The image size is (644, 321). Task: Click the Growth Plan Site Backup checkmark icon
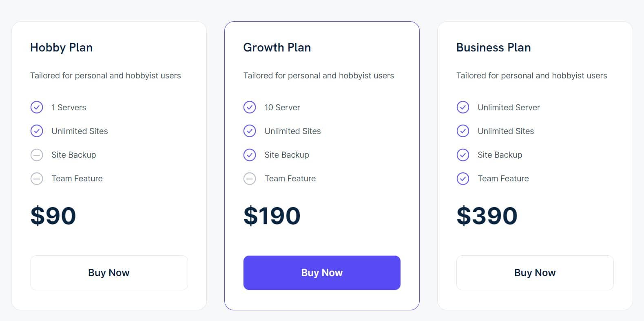(250, 155)
